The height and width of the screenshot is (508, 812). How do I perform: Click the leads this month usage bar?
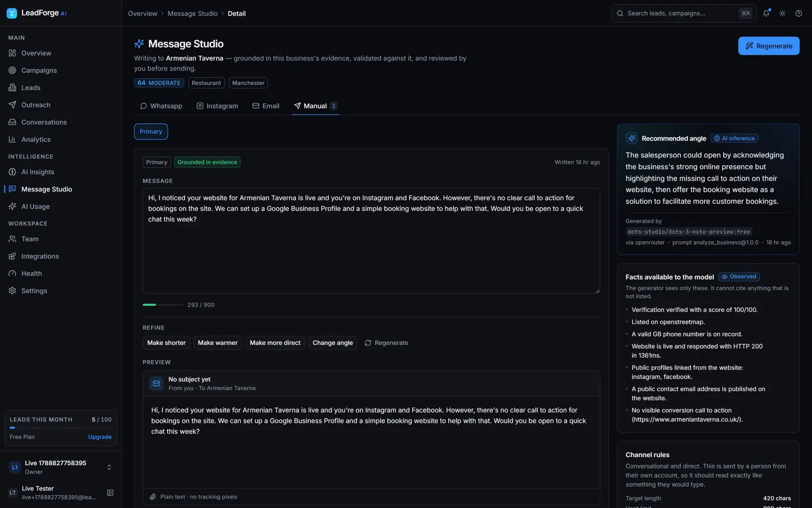click(60, 428)
